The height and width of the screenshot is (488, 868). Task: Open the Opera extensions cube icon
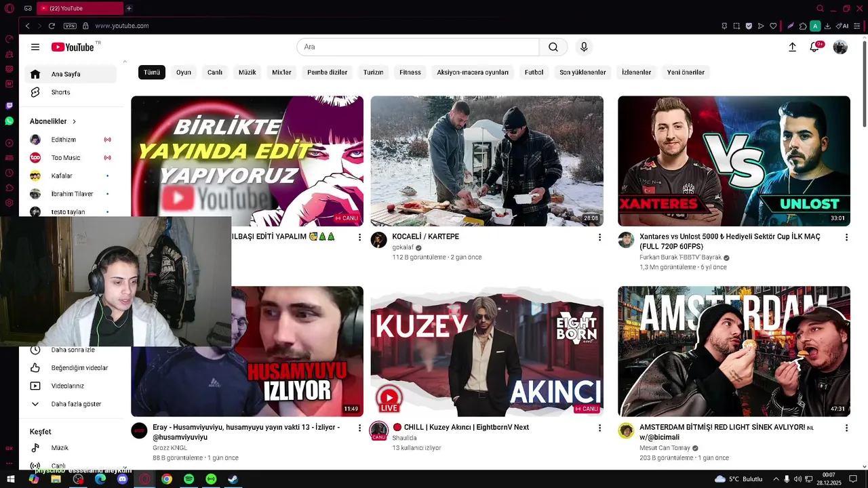[x=803, y=26]
